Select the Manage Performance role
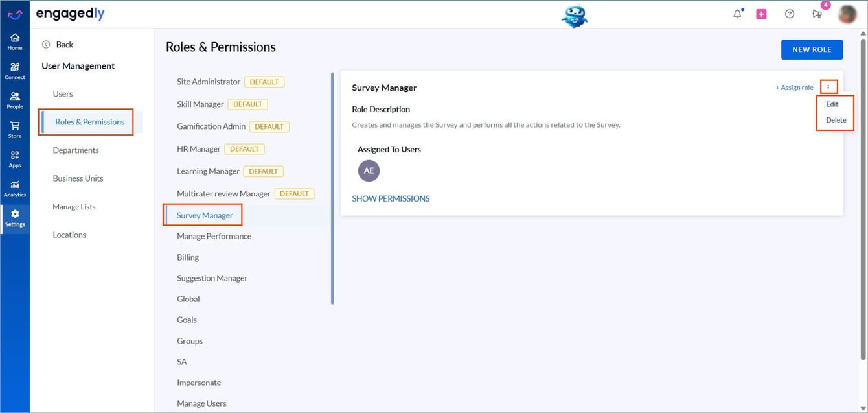 click(214, 236)
